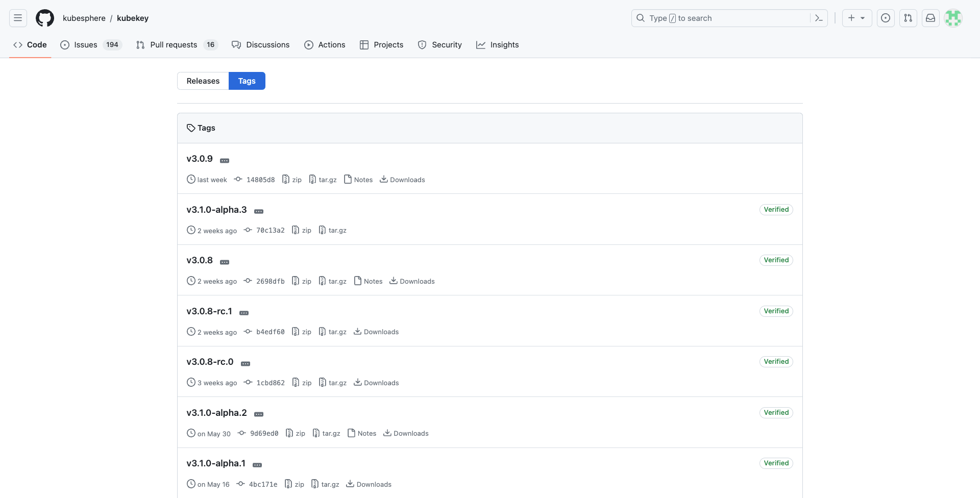The width and height of the screenshot is (980, 498).
Task: Open Downloads for v3.0.8
Action: coord(412,281)
